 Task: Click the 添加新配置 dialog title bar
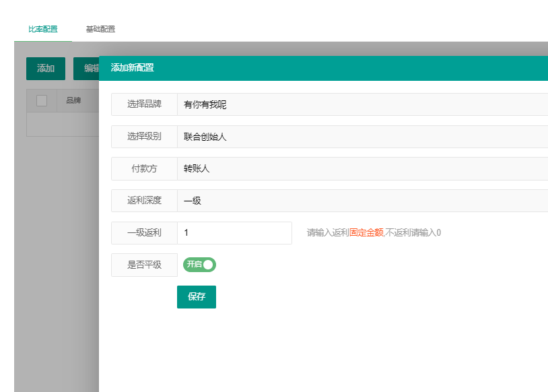323,68
